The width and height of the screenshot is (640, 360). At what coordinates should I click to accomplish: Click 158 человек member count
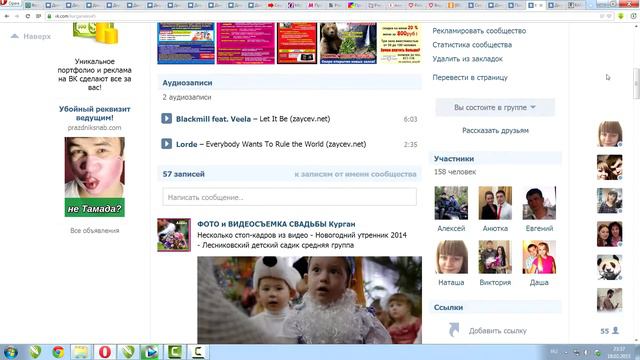click(x=455, y=172)
